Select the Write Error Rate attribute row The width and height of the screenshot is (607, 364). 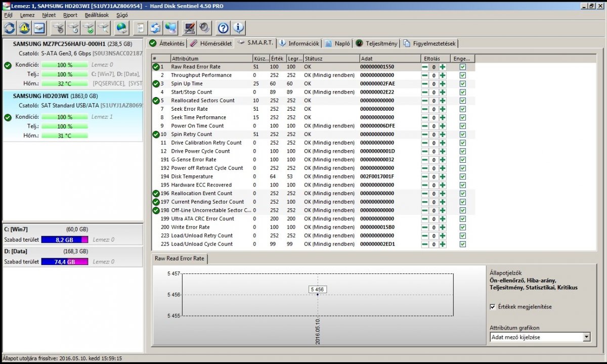pos(313,227)
